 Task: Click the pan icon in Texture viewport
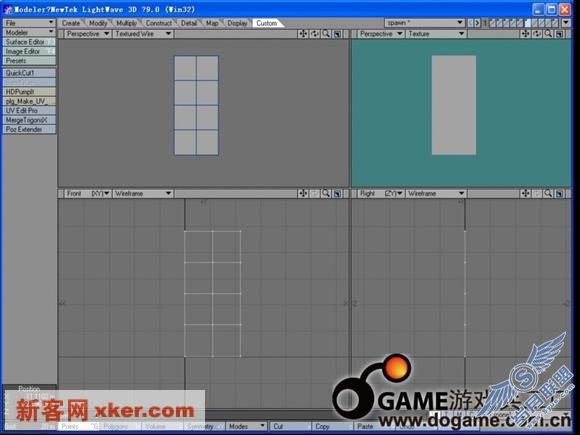[525, 34]
